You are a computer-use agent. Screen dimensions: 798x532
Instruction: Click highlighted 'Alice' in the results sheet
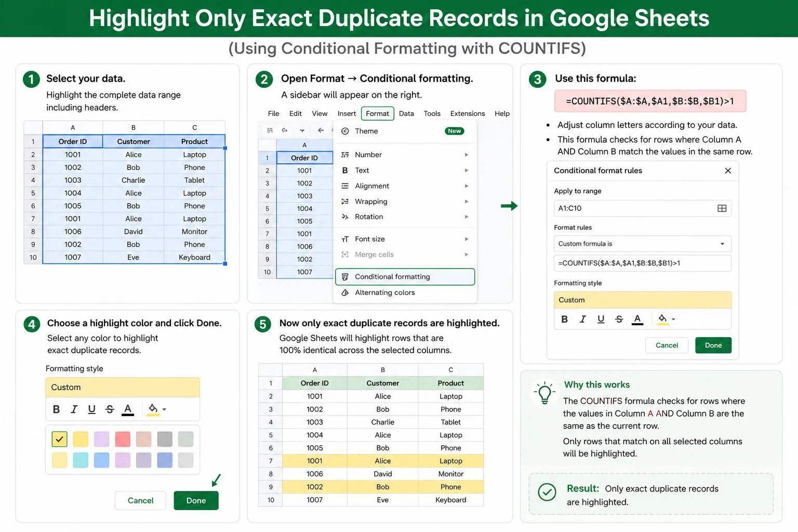click(383, 461)
